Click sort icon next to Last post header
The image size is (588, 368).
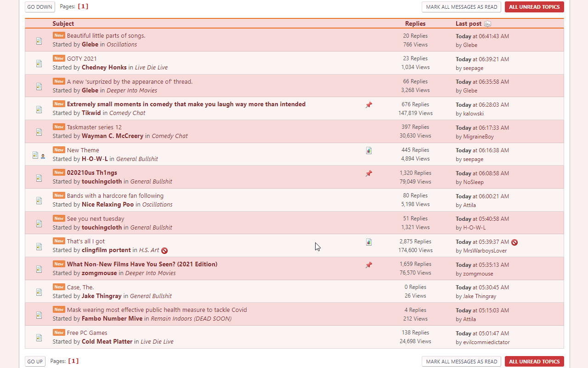(488, 24)
